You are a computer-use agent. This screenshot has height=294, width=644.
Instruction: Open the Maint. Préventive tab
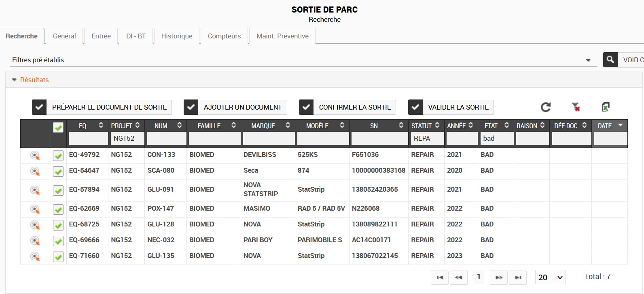pyautogui.click(x=282, y=36)
